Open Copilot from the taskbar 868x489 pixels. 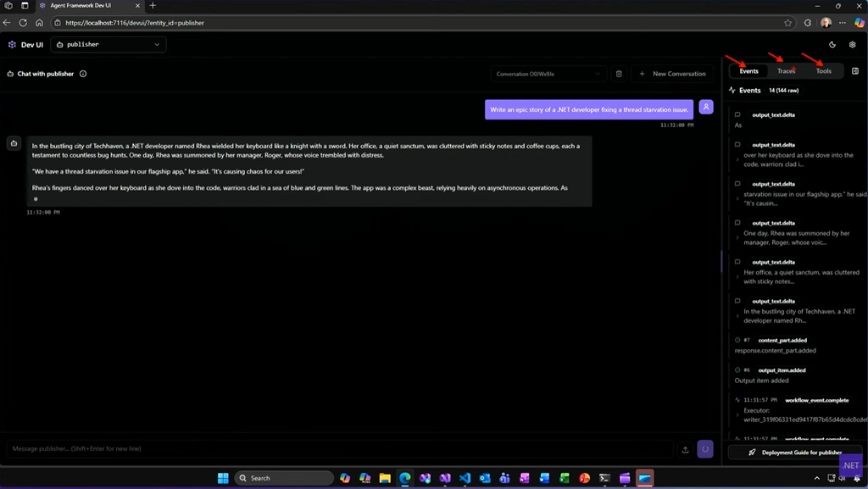[345, 478]
